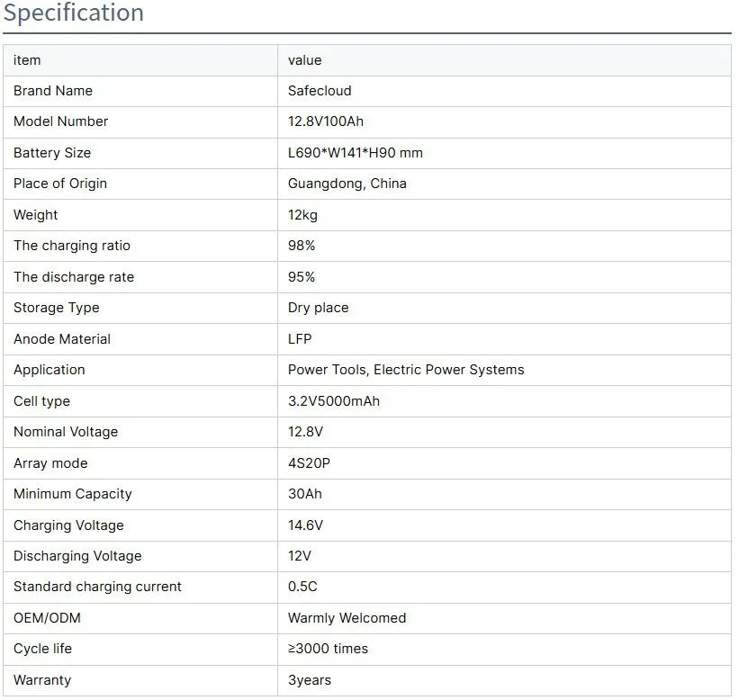Click the 'Nominal Voltage' label
739x700 pixels.
pos(66,432)
